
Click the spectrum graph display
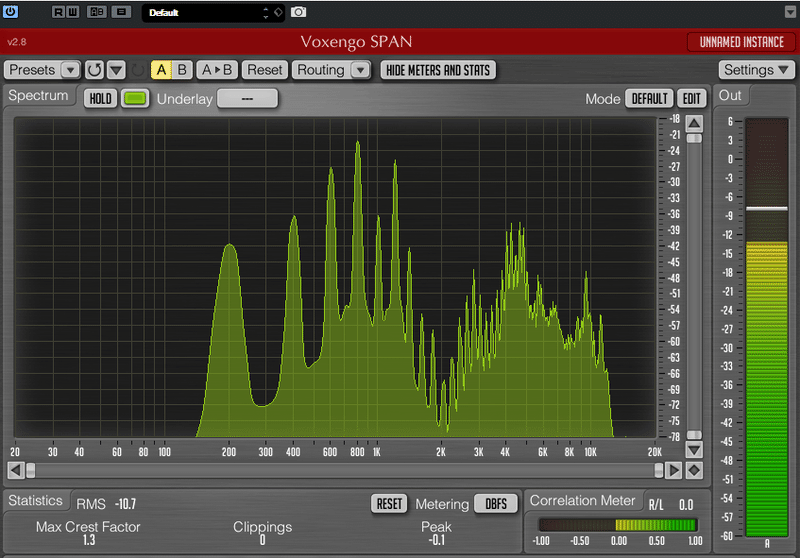(335, 277)
